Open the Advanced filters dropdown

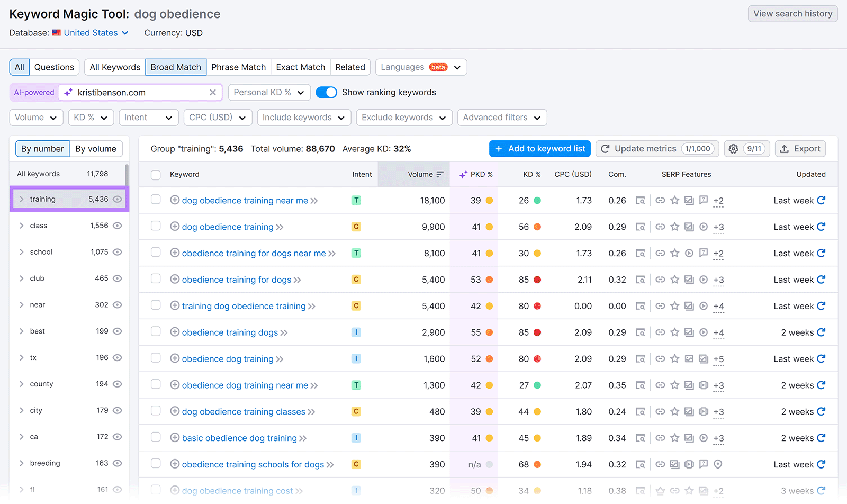pos(501,117)
